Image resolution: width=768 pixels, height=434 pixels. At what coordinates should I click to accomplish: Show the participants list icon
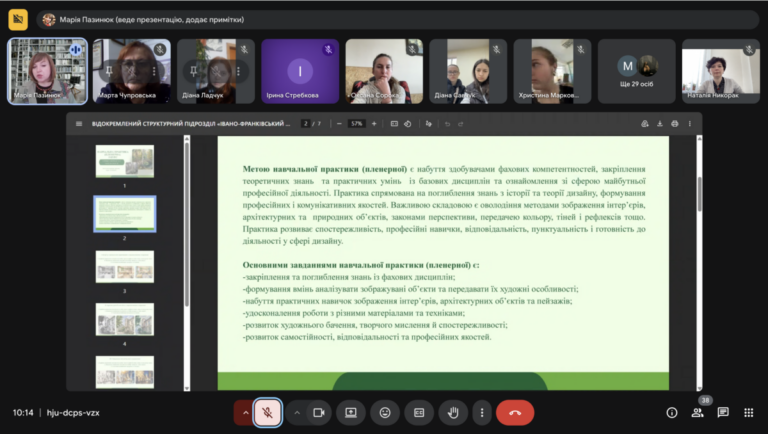pyautogui.click(x=697, y=412)
